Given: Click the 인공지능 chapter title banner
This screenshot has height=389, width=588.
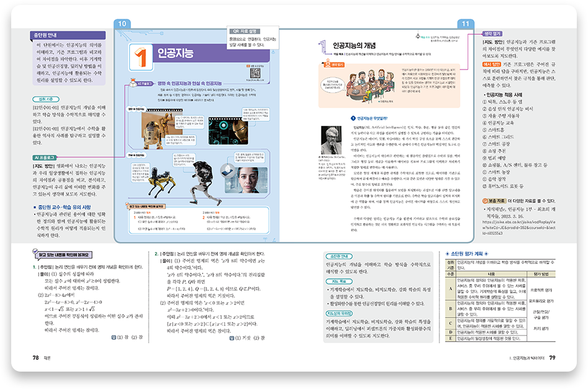Looking at the screenshot, I should (211, 53).
